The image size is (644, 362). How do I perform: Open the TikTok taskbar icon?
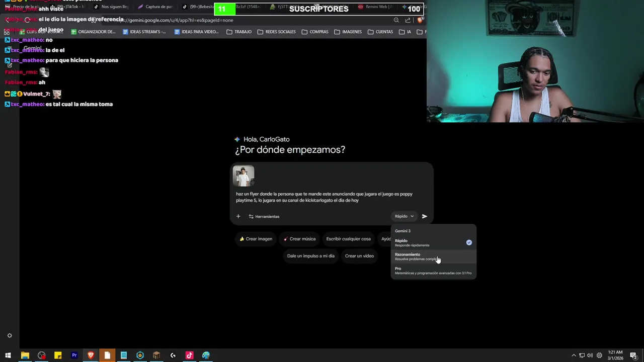point(189,355)
